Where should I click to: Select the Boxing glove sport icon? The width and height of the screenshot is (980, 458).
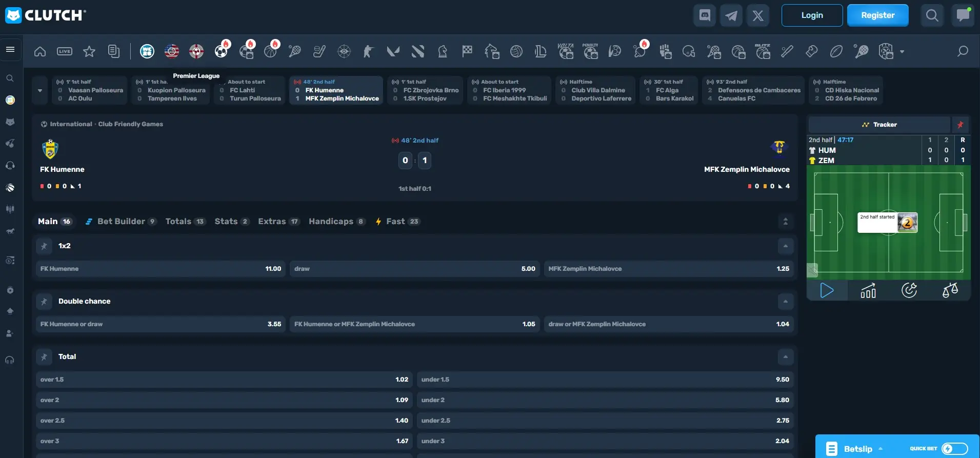[812, 51]
